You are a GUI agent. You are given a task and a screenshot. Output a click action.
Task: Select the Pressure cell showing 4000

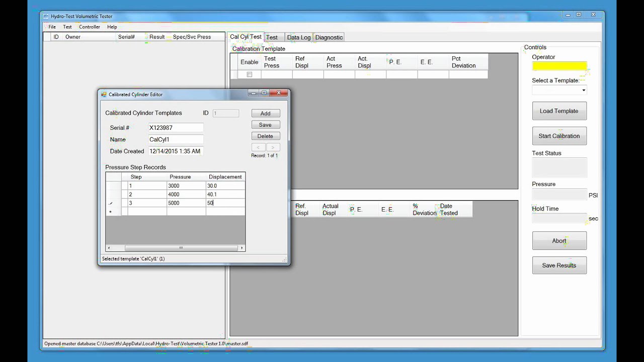pyautogui.click(x=186, y=194)
